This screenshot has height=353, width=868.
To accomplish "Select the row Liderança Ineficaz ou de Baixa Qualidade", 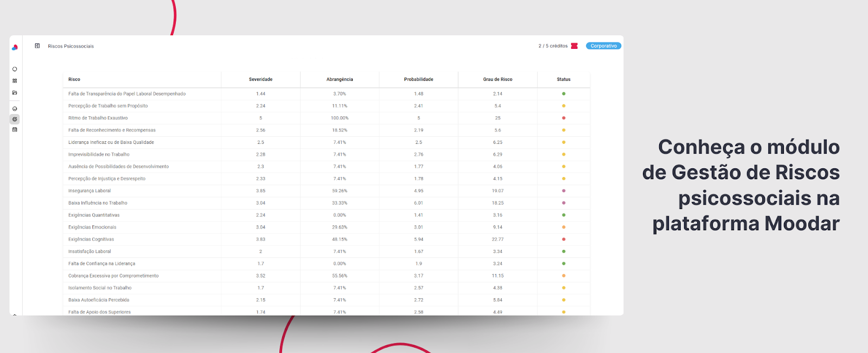I will pos(327,142).
